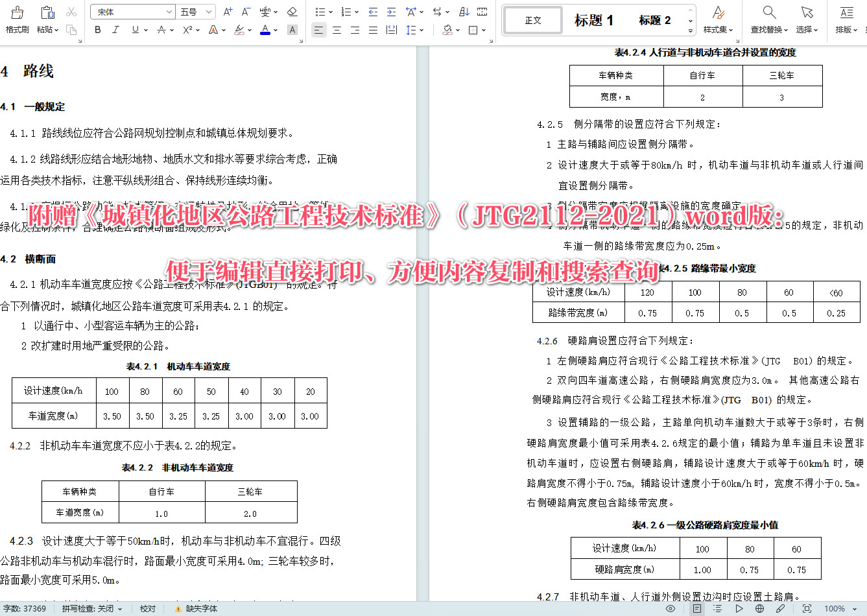
Task: Open the 宋体 font family dropdown
Action: (168, 11)
